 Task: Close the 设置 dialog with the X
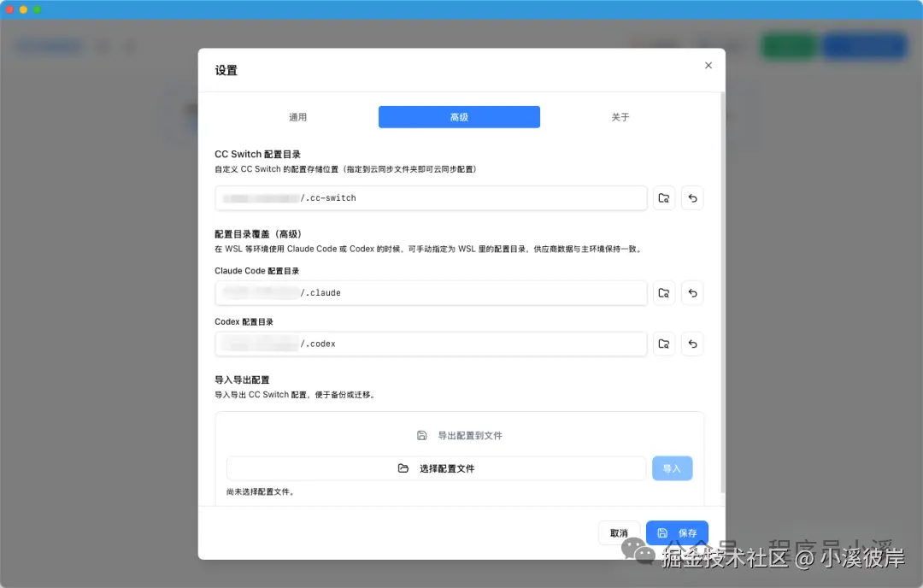708,65
